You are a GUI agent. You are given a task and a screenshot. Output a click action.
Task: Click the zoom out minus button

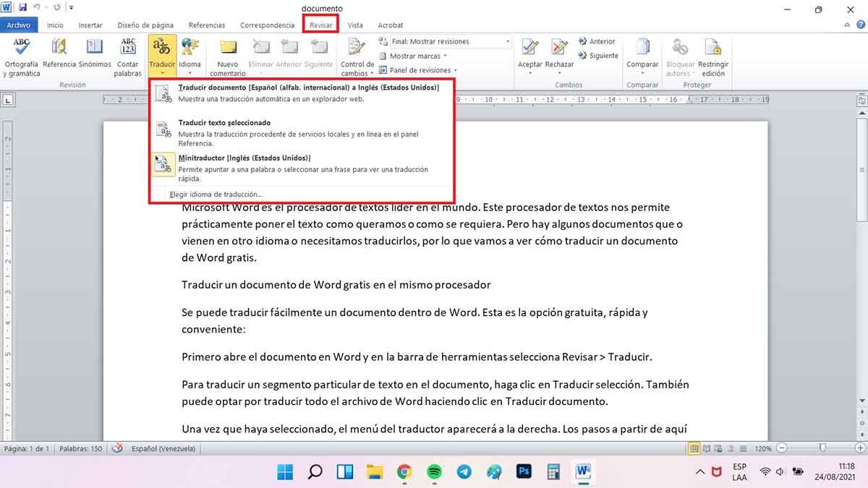click(783, 449)
